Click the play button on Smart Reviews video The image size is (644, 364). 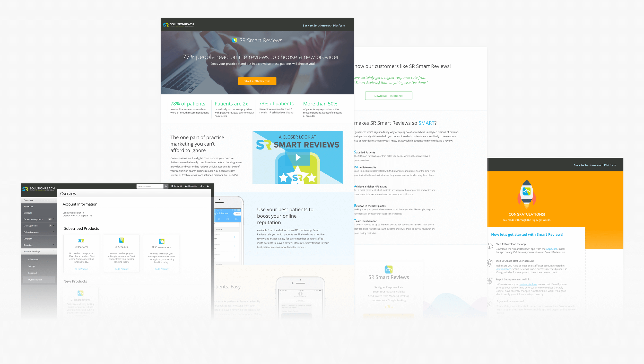pos(298,157)
